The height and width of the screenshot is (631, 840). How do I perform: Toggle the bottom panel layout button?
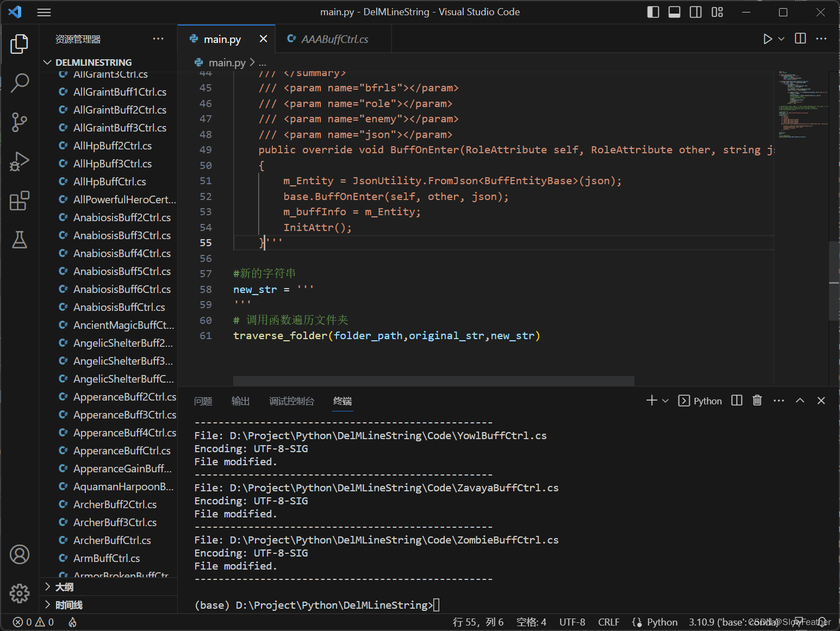674,12
